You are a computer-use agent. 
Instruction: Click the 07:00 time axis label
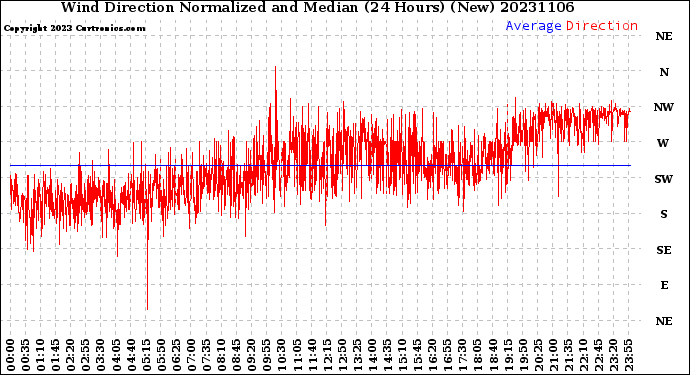click(191, 355)
